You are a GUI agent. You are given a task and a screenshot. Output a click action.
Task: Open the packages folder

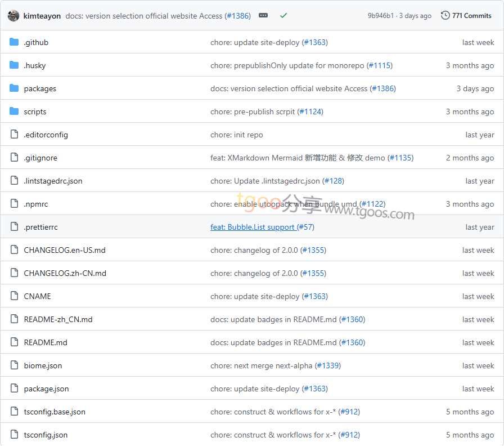coord(40,88)
